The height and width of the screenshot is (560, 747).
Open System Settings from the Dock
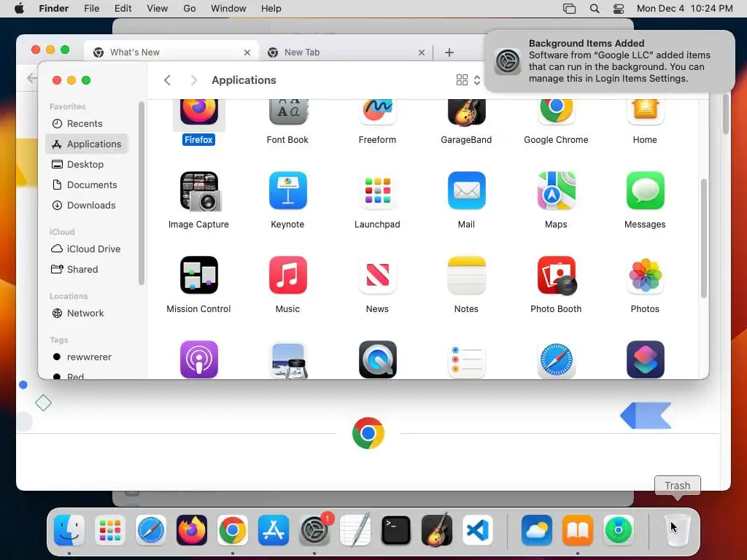click(x=314, y=530)
